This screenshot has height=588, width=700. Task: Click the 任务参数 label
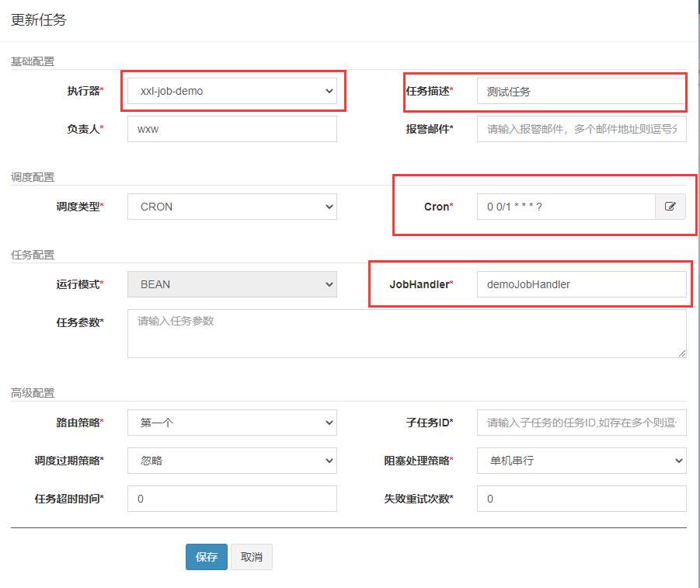80,322
